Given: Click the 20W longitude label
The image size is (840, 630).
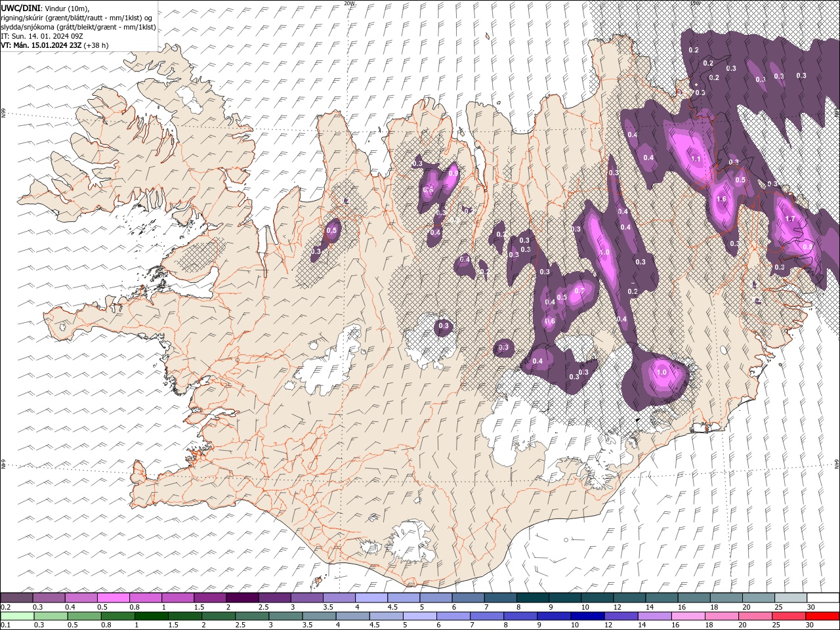Looking at the screenshot, I should (x=349, y=3).
